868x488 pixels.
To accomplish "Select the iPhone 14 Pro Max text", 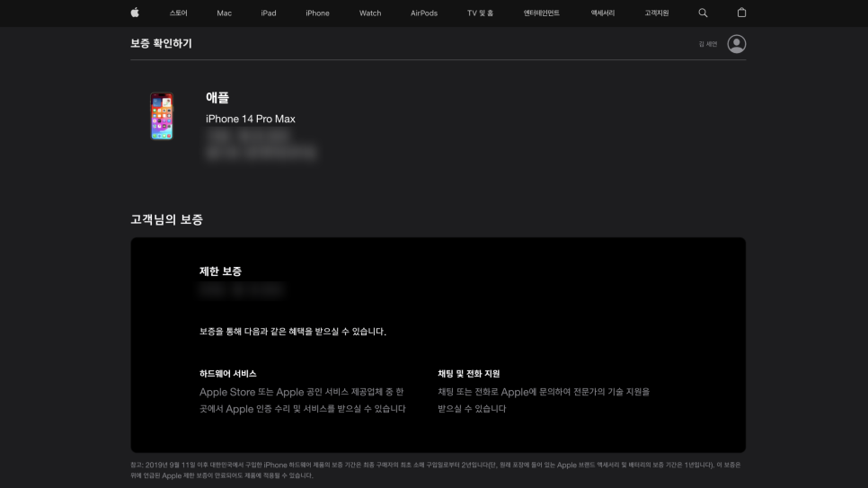I will (250, 120).
